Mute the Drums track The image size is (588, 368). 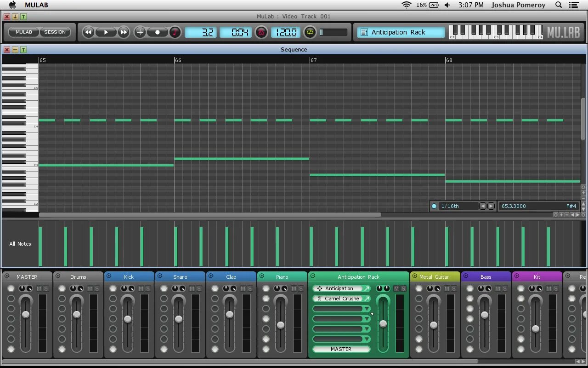click(x=90, y=288)
